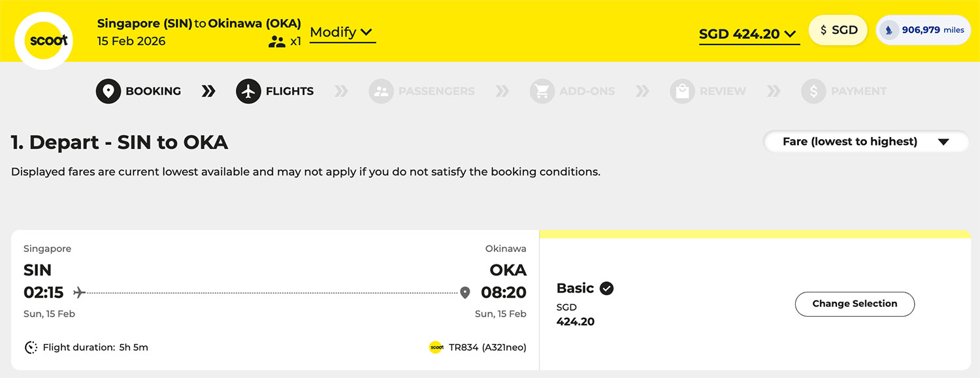Toggle the Basic fare selected checkmark
Viewport: 980px width, 378px height.
(x=607, y=288)
